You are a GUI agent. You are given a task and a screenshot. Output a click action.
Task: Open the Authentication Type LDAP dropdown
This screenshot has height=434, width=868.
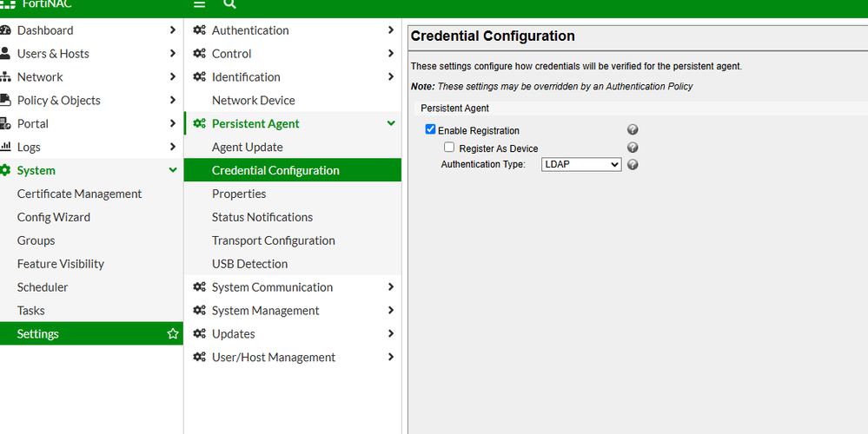click(x=580, y=164)
